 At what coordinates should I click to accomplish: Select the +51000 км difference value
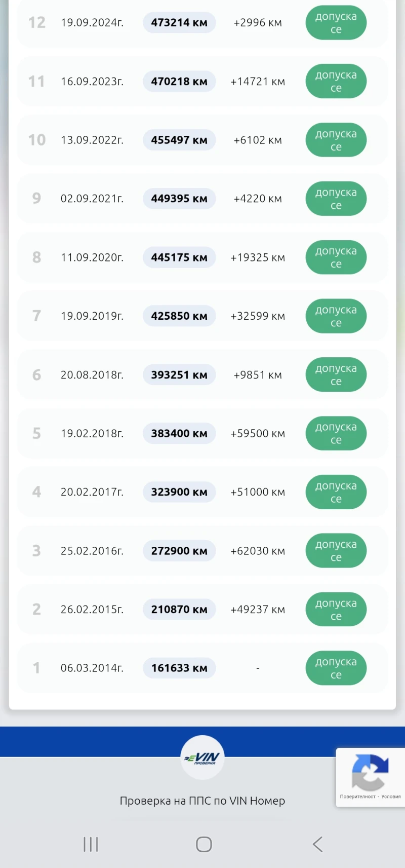[x=258, y=492]
